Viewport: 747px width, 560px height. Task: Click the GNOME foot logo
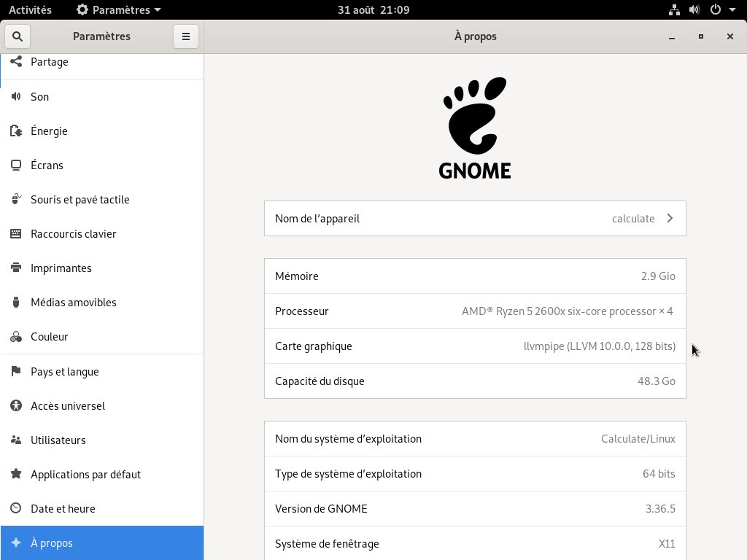tap(475, 128)
